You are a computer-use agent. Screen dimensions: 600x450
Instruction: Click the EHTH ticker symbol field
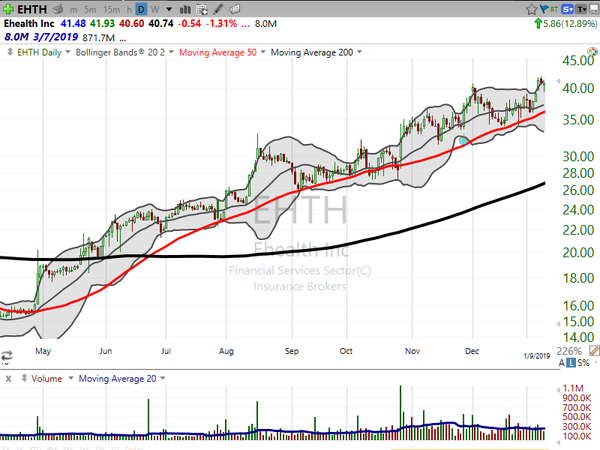click(x=32, y=9)
